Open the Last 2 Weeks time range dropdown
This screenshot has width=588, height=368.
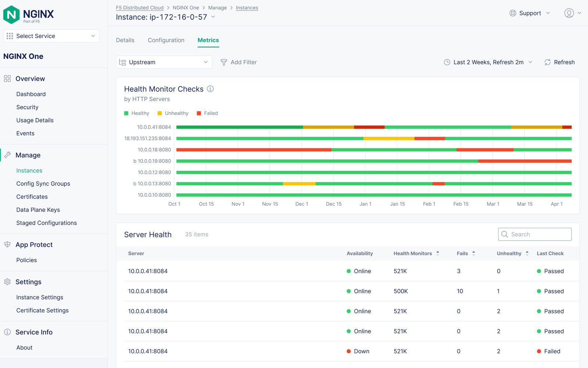pyautogui.click(x=488, y=62)
